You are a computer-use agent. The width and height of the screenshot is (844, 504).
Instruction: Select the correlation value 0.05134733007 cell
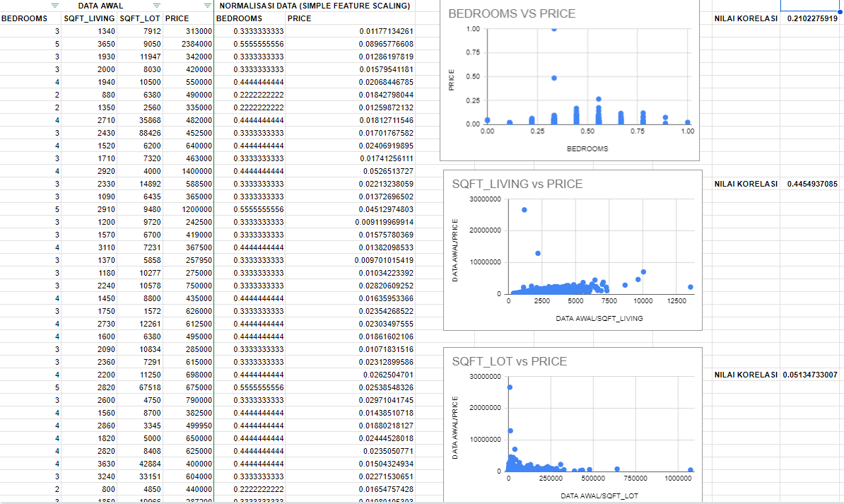810,375
